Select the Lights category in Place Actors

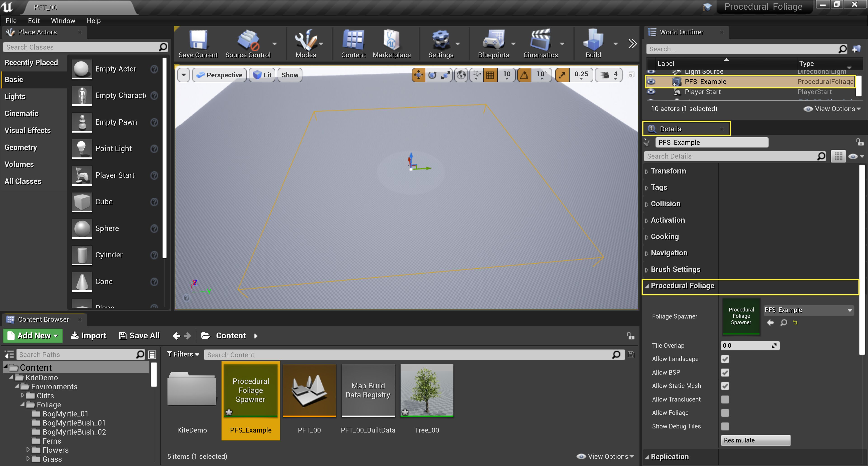15,97
